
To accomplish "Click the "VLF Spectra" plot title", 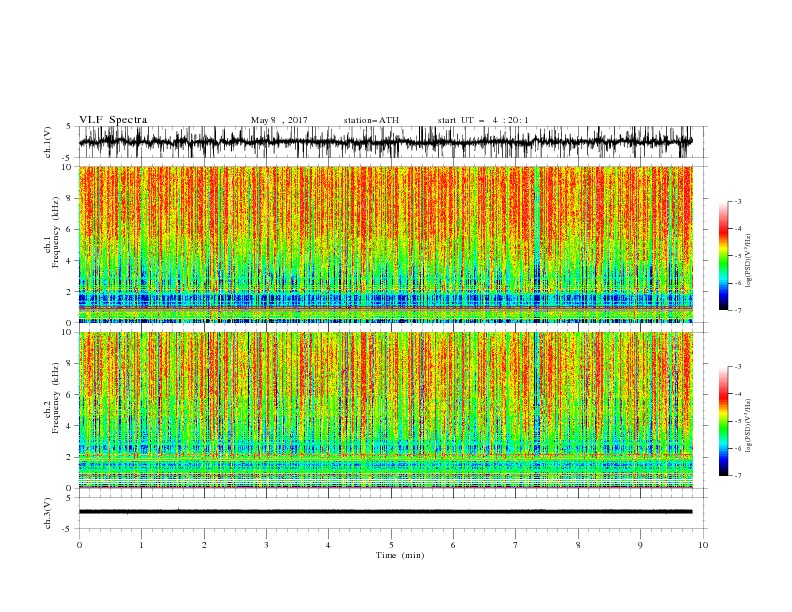I will 113,120.
